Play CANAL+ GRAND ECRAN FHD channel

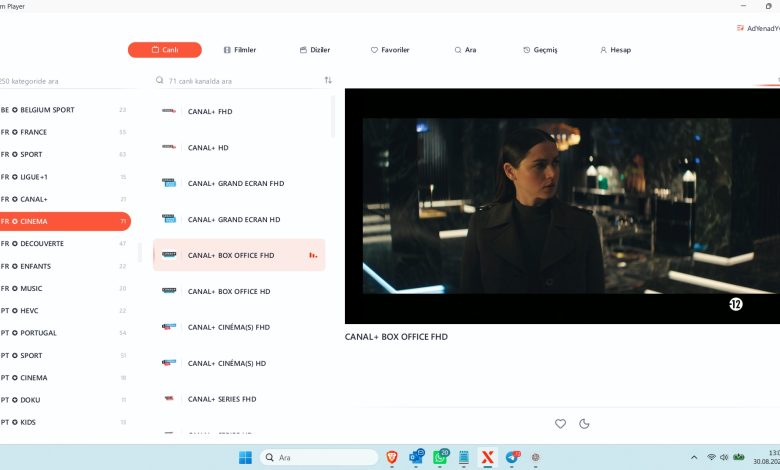[239, 184]
